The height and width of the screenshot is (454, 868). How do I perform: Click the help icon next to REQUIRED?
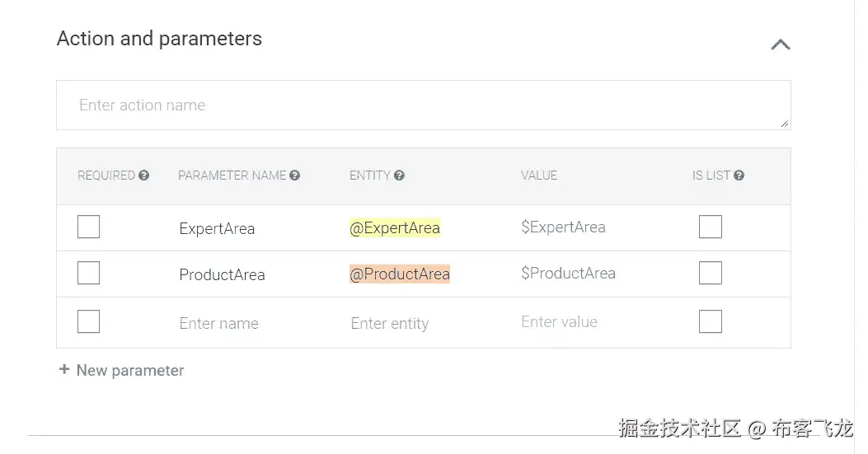point(144,176)
